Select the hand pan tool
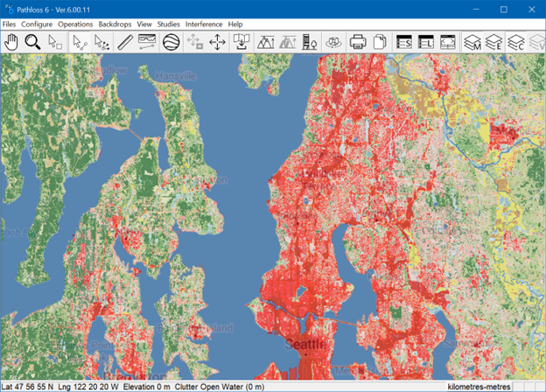The height and width of the screenshot is (392, 546). tap(11, 42)
